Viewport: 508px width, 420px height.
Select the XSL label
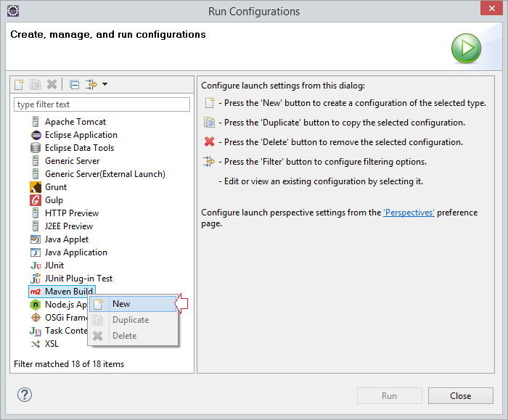click(x=52, y=344)
